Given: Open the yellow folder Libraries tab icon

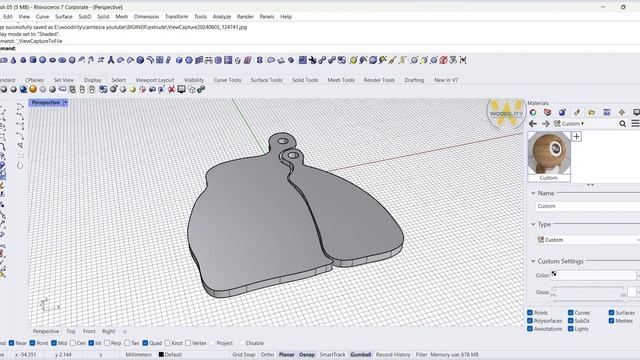Looking at the screenshot, I should (x=592, y=112).
